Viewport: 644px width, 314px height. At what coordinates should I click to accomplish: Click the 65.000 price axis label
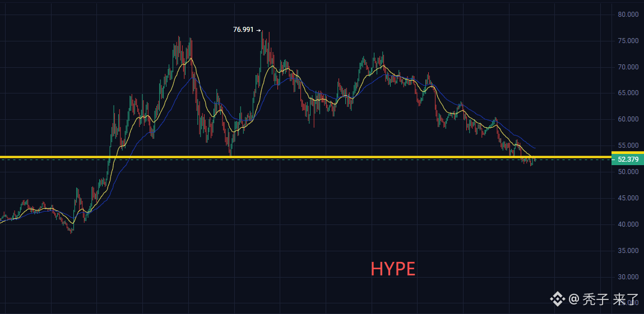(628, 93)
